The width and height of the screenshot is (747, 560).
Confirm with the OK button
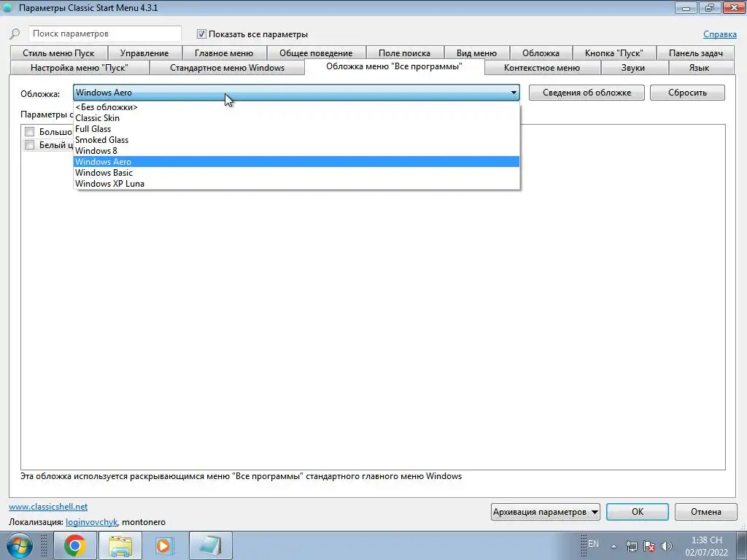[x=638, y=512]
